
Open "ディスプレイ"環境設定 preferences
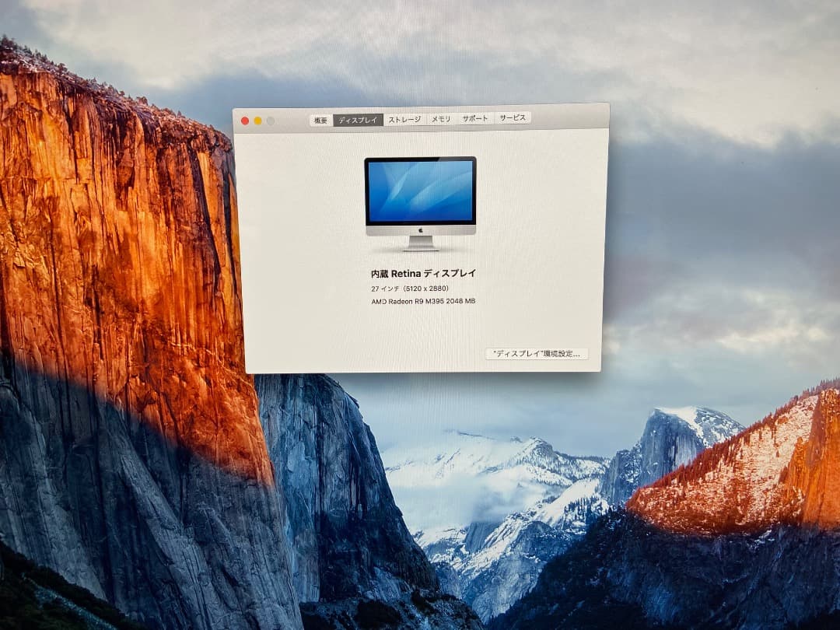(538, 353)
